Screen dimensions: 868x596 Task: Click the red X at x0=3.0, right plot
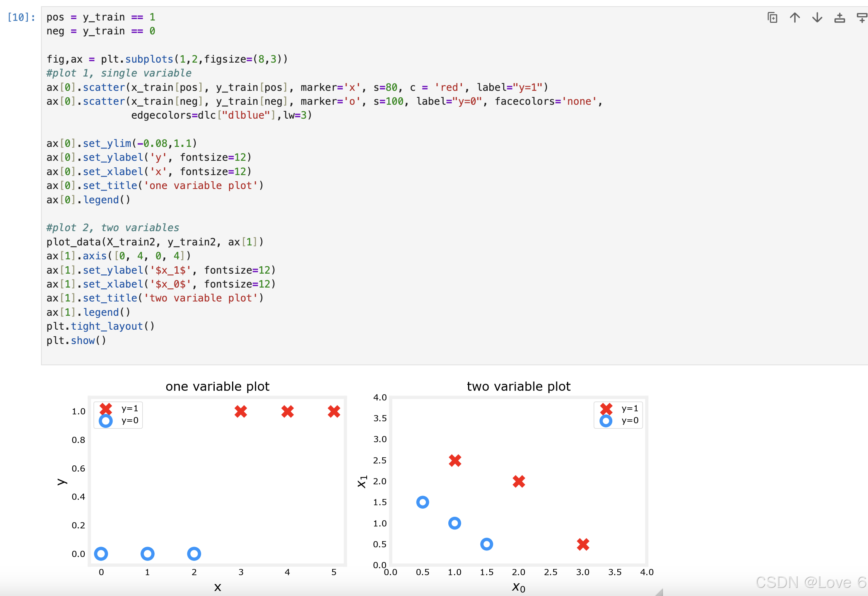(583, 545)
